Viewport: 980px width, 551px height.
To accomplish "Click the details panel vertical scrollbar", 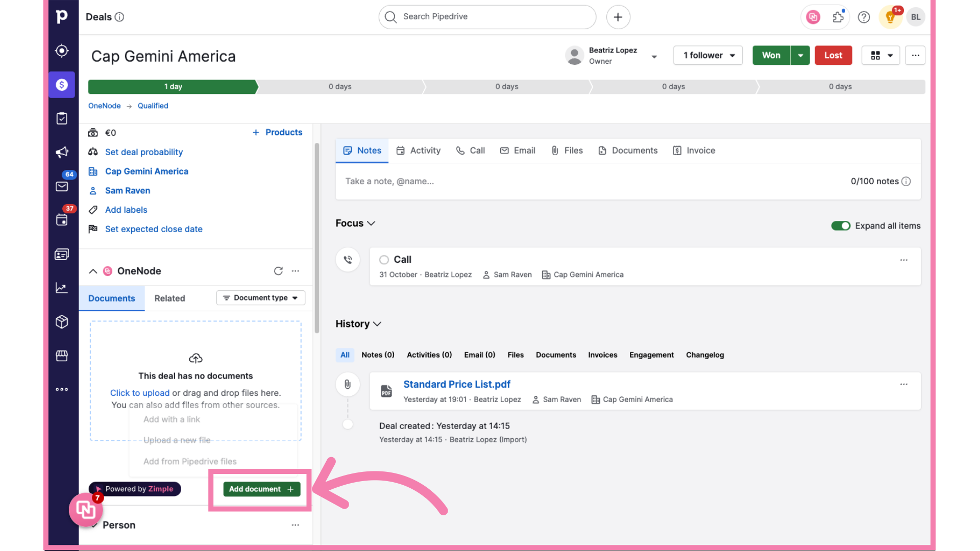I will click(x=317, y=238).
